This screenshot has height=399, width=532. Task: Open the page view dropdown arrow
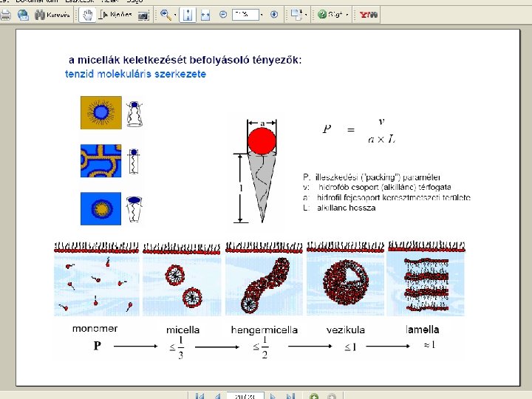(x=306, y=15)
